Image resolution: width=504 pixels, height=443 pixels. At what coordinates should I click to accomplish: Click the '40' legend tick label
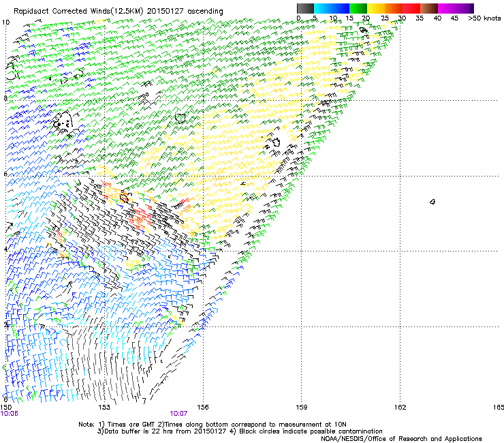point(437,18)
